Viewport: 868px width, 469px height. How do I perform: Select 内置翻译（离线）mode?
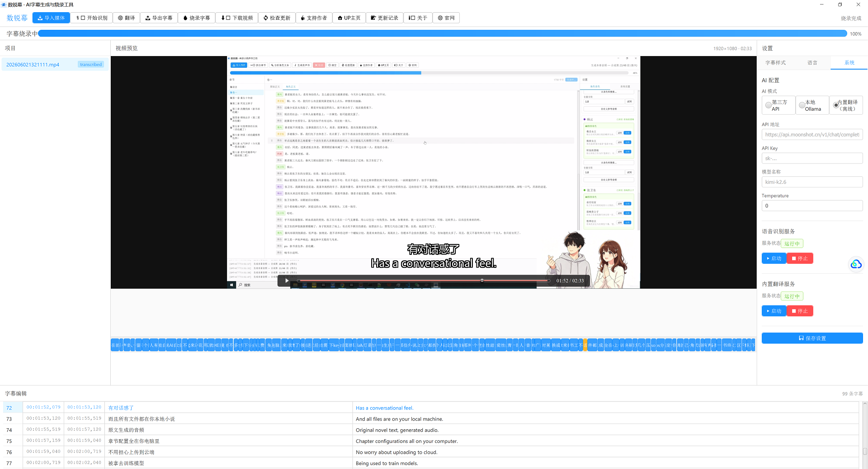pyautogui.click(x=846, y=105)
